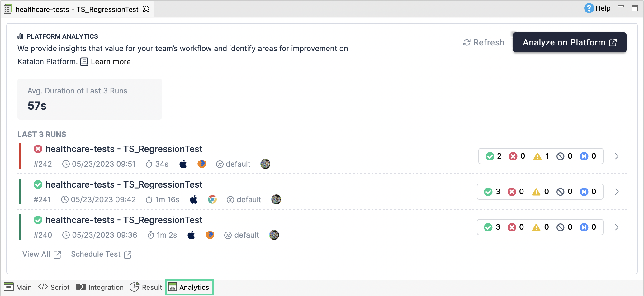Open the Integration tab
The width and height of the screenshot is (644, 296).
point(100,287)
